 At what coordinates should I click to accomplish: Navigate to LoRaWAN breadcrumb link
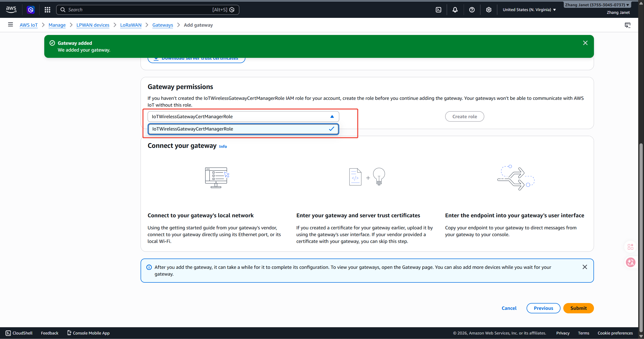(x=131, y=25)
